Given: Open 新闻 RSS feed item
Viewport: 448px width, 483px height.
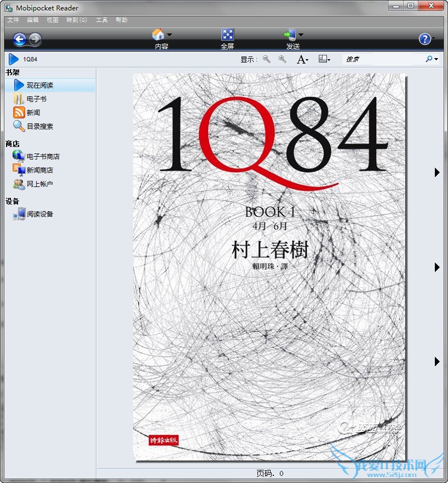Looking at the screenshot, I should [33, 113].
